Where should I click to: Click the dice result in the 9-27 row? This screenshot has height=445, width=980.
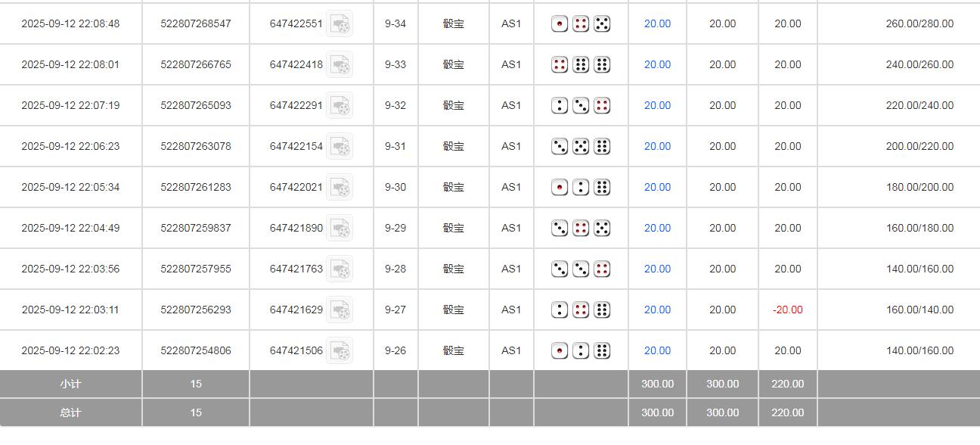tap(581, 310)
